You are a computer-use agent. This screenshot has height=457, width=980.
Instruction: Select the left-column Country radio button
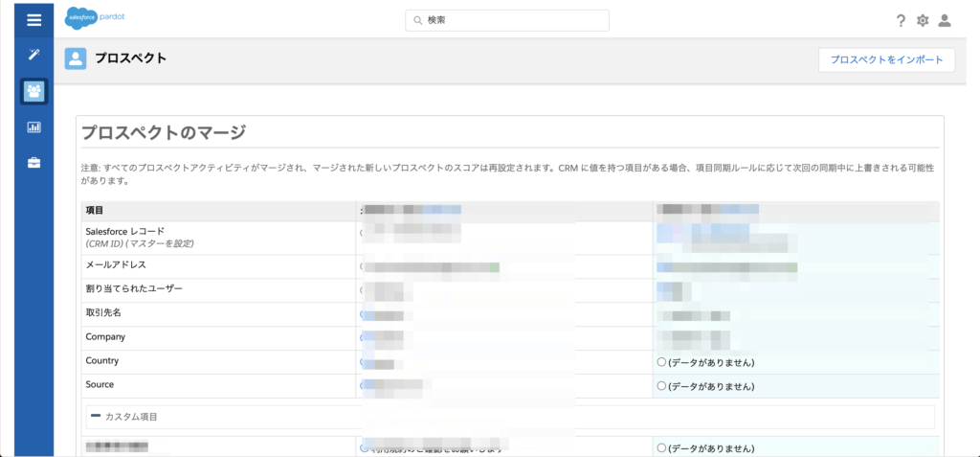(364, 362)
